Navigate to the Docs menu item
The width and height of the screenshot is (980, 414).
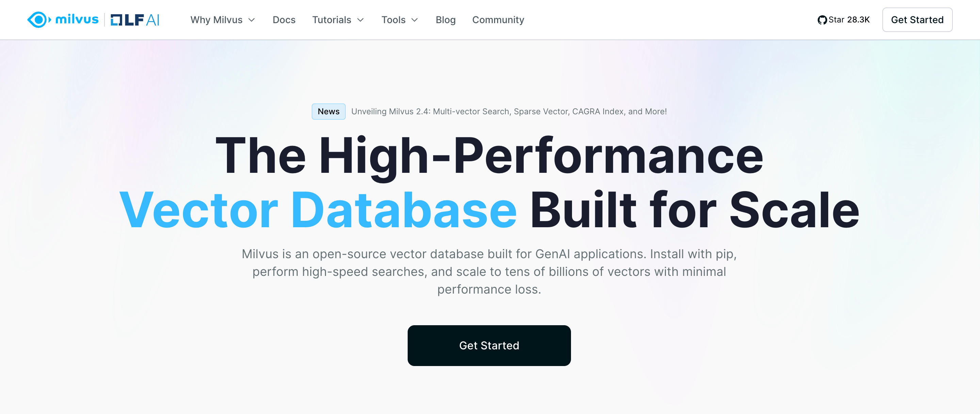click(x=284, y=19)
